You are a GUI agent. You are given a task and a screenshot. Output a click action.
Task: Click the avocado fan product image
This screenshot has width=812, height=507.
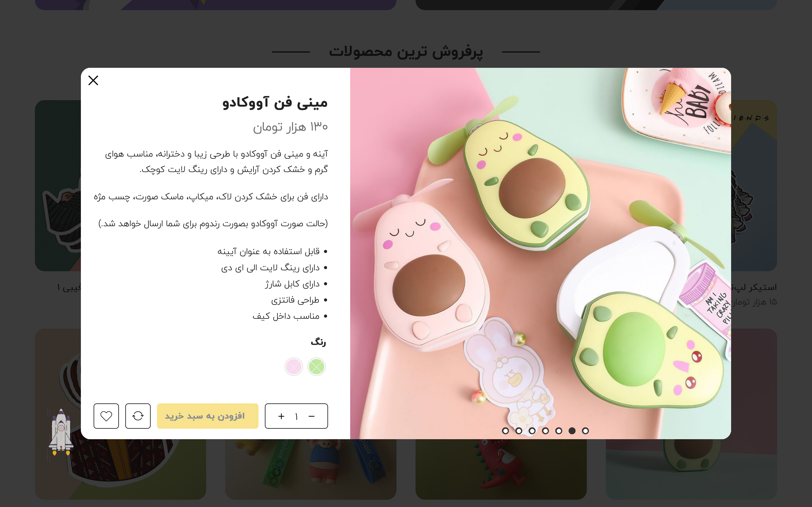point(540,253)
